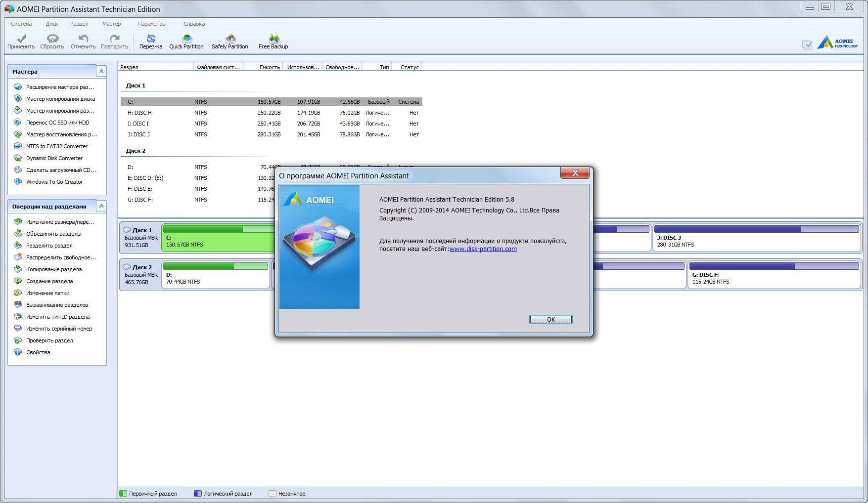Select Объединять разделы operation
Image resolution: width=868 pixels, height=503 pixels.
(47, 234)
